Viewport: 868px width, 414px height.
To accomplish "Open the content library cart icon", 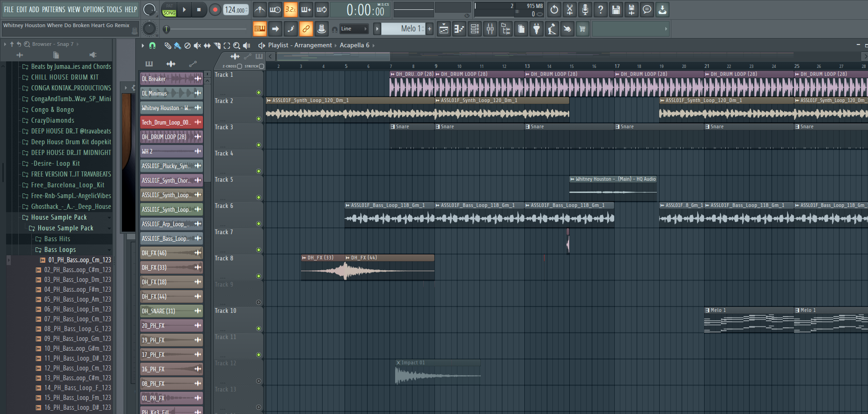I will 583,29.
